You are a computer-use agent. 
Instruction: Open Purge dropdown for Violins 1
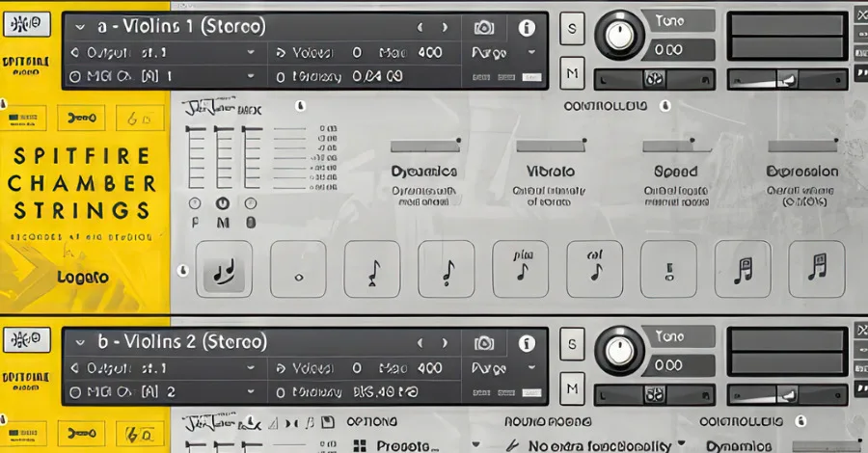(532, 53)
